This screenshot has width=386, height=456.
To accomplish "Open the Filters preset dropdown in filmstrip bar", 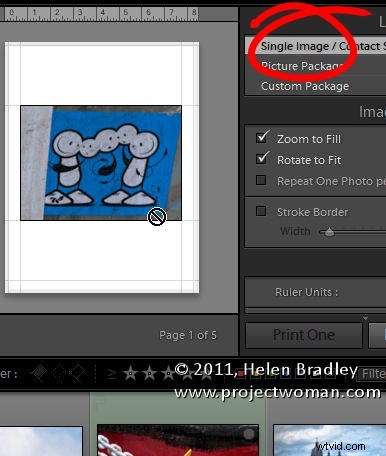I will [x=372, y=374].
